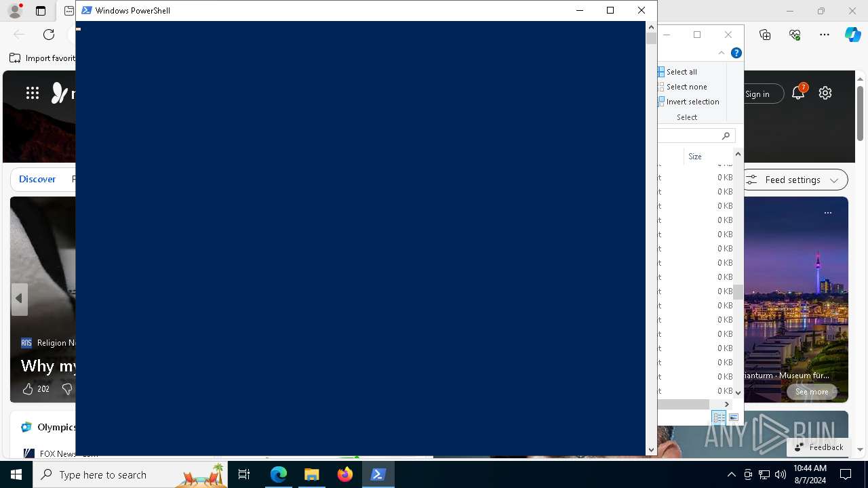The width and height of the screenshot is (868, 488).
Task: Open Edge Collections icon
Action: pyautogui.click(x=766, y=35)
